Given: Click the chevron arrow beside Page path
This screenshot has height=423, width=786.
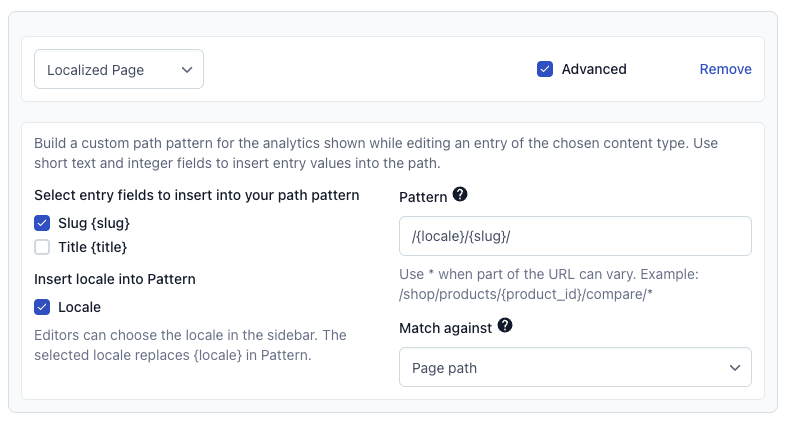Looking at the screenshot, I should (735, 368).
